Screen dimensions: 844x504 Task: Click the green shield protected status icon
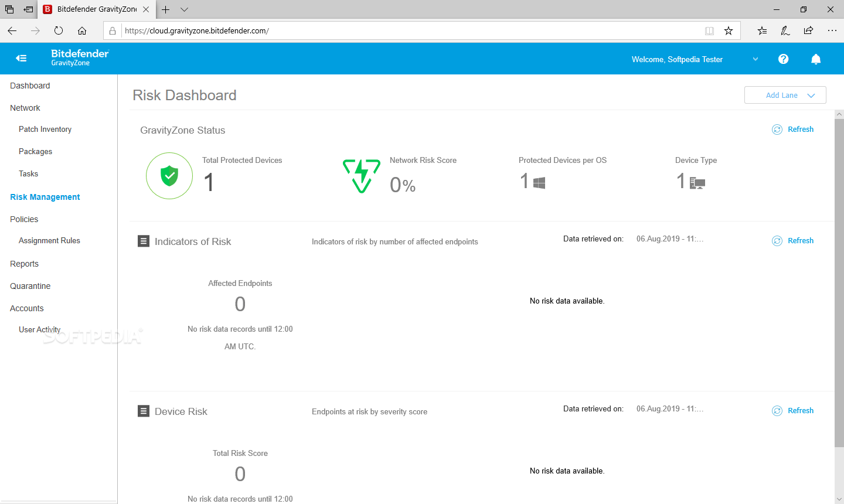coord(169,176)
